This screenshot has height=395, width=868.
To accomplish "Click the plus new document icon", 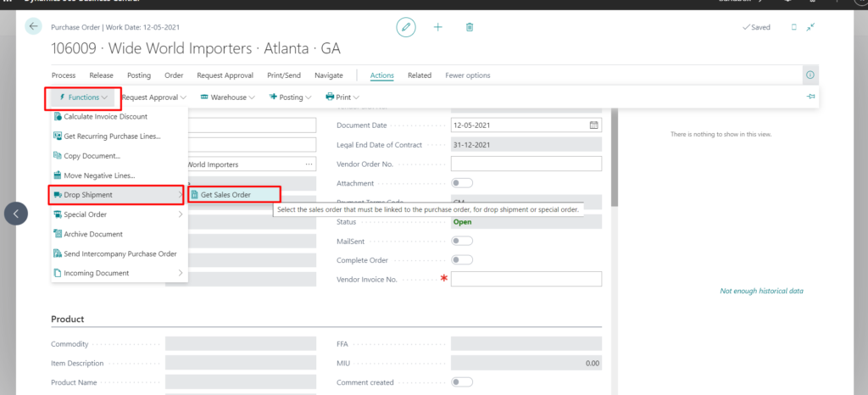I will [x=438, y=27].
